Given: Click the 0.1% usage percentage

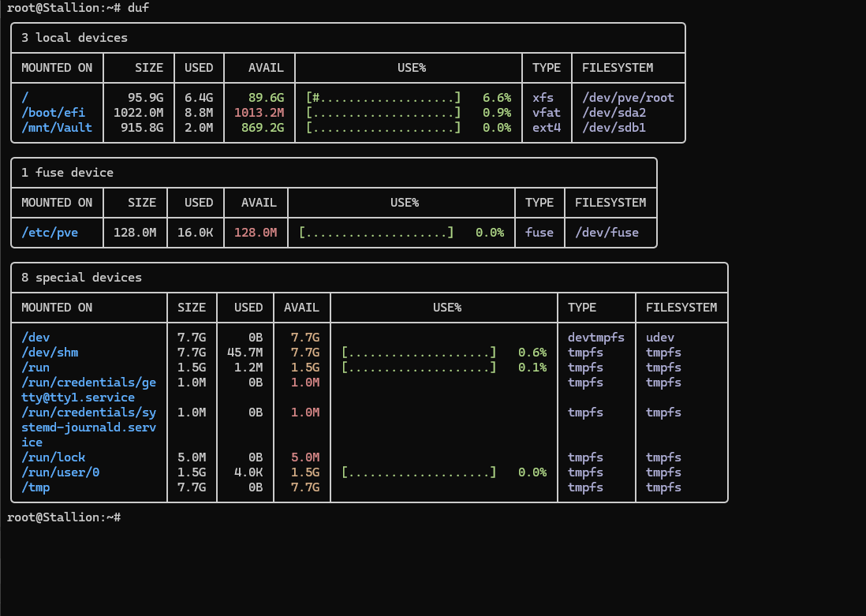Looking at the screenshot, I should pos(532,368).
